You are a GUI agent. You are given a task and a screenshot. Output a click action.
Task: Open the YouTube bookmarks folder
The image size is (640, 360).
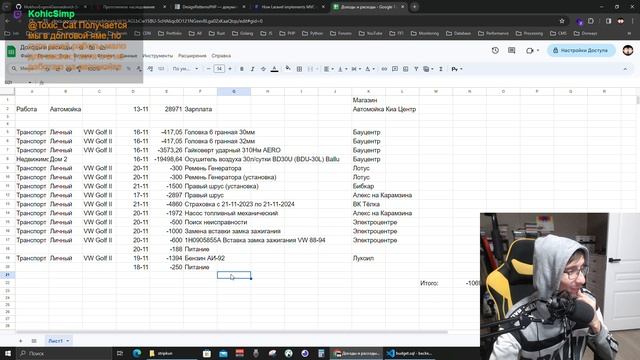(371, 33)
